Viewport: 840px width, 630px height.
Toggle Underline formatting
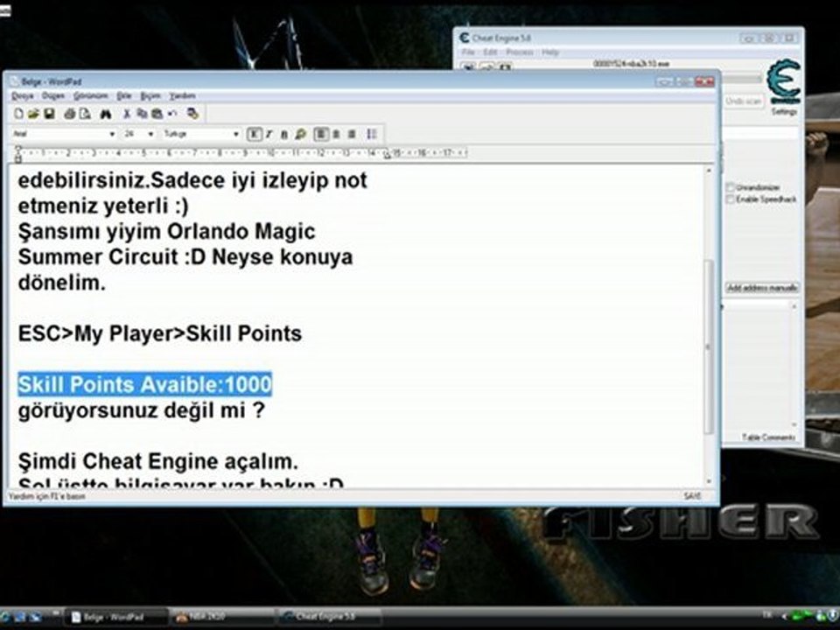pyautogui.click(x=284, y=134)
